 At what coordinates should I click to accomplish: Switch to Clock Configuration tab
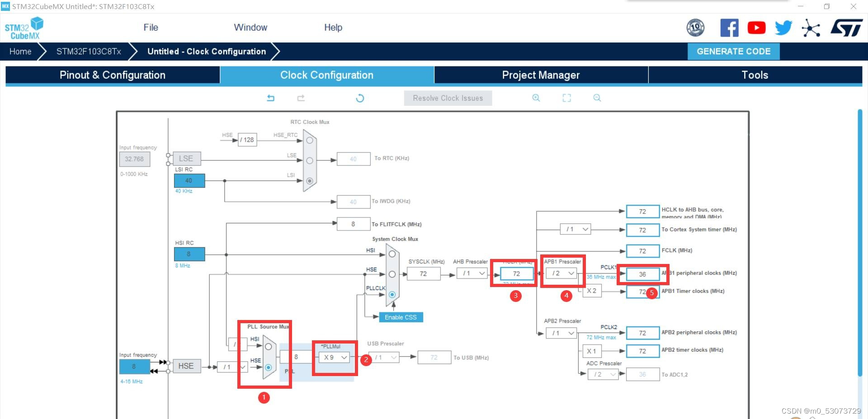point(327,75)
